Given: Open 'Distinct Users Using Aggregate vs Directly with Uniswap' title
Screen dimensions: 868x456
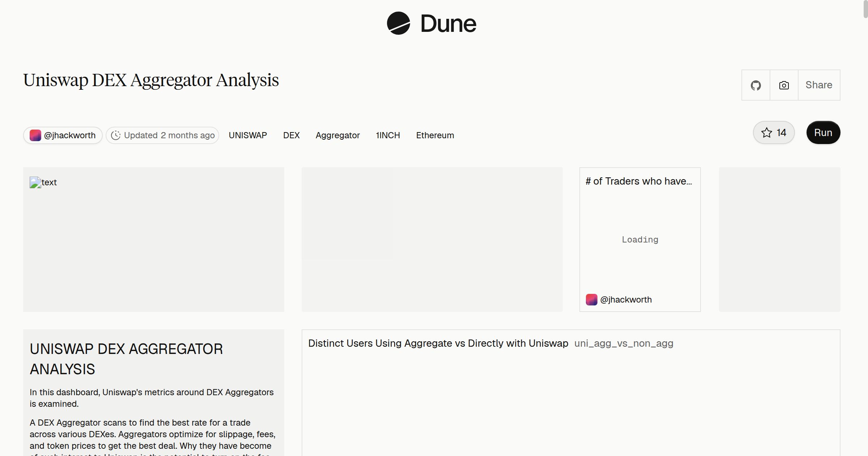Looking at the screenshot, I should [x=438, y=343].
